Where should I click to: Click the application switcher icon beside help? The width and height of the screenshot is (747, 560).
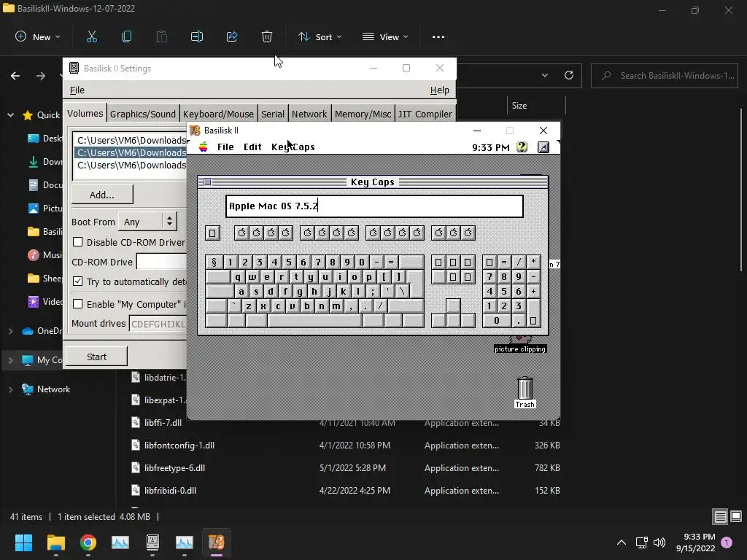543,147
